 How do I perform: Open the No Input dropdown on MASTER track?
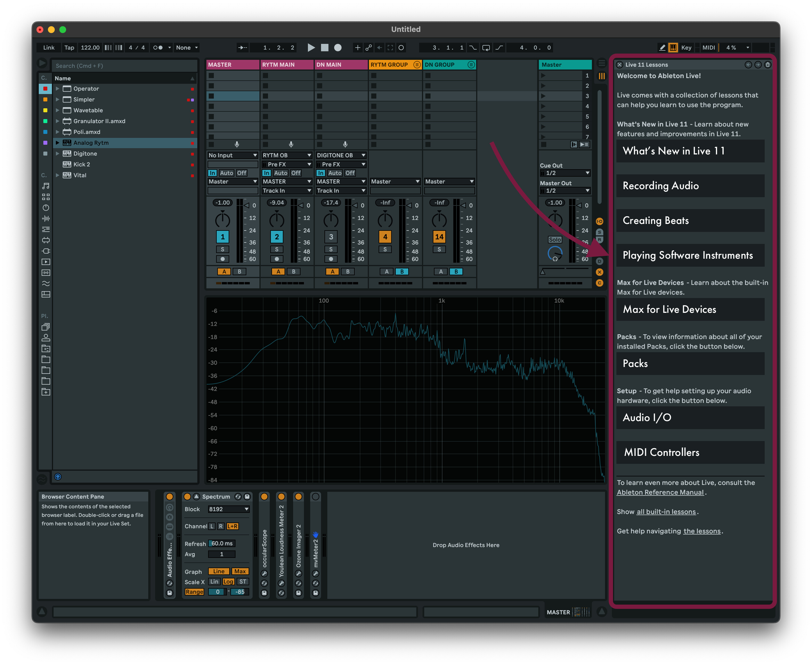coord(232,155)
